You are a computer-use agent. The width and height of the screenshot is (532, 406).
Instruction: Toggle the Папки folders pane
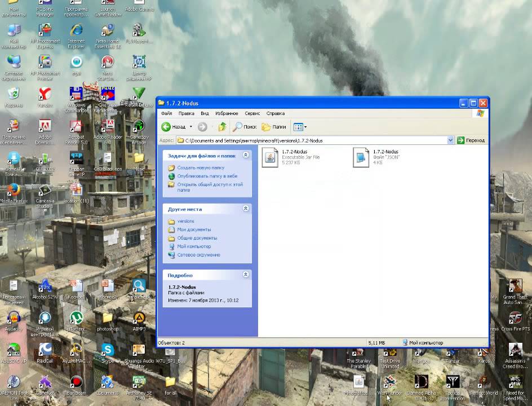coord(274,127)
